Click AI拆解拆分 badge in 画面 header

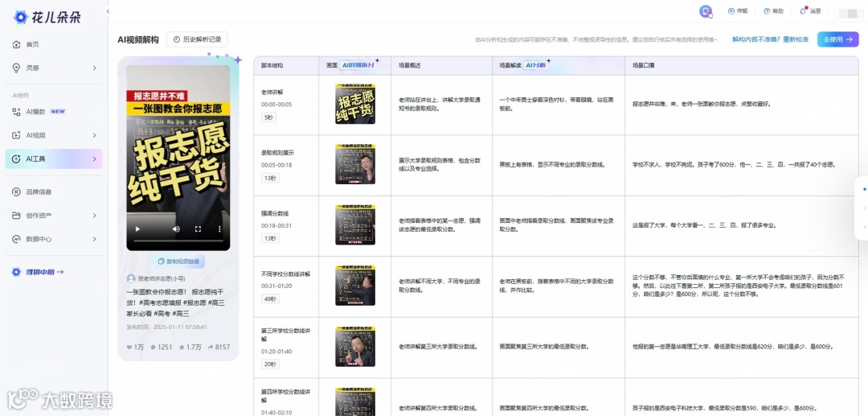click(x=358, y=65)
